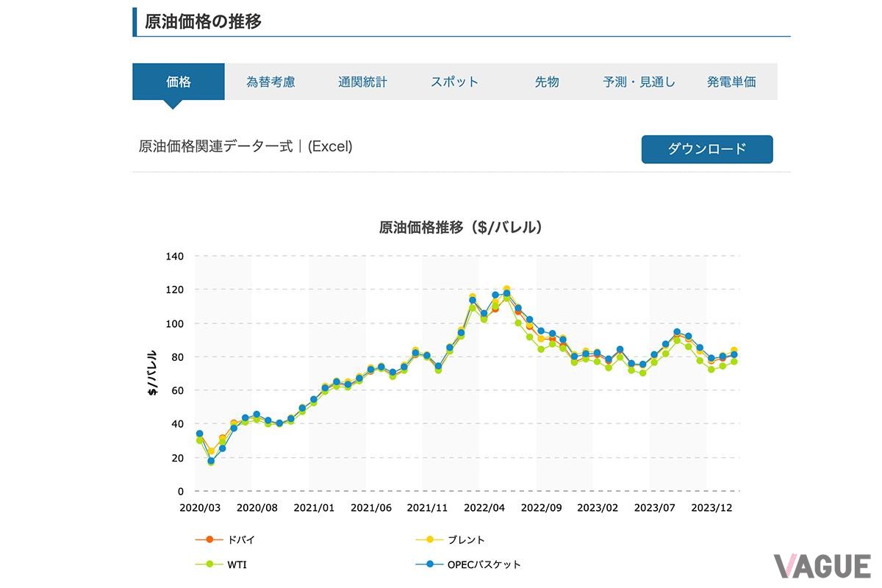Click the 原油価格関連データ一式 Excel link

[245, 146]
